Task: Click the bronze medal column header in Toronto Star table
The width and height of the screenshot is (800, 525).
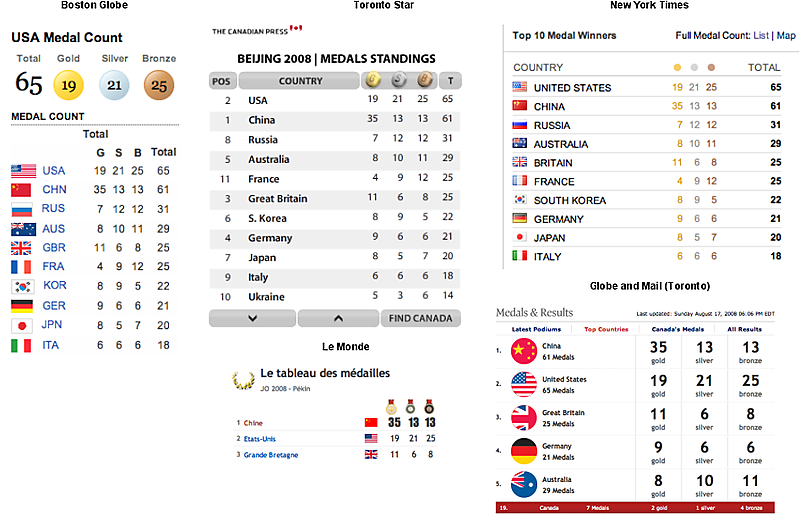Action: click(424, 80)
